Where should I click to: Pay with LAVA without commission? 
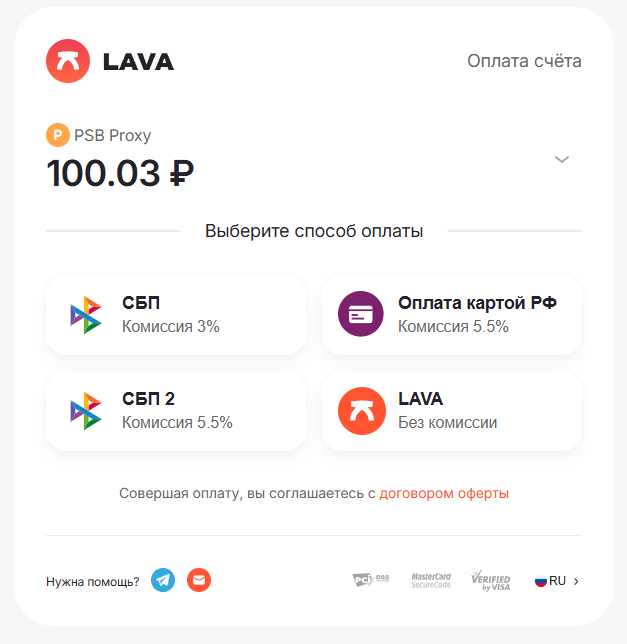(452, 411)
